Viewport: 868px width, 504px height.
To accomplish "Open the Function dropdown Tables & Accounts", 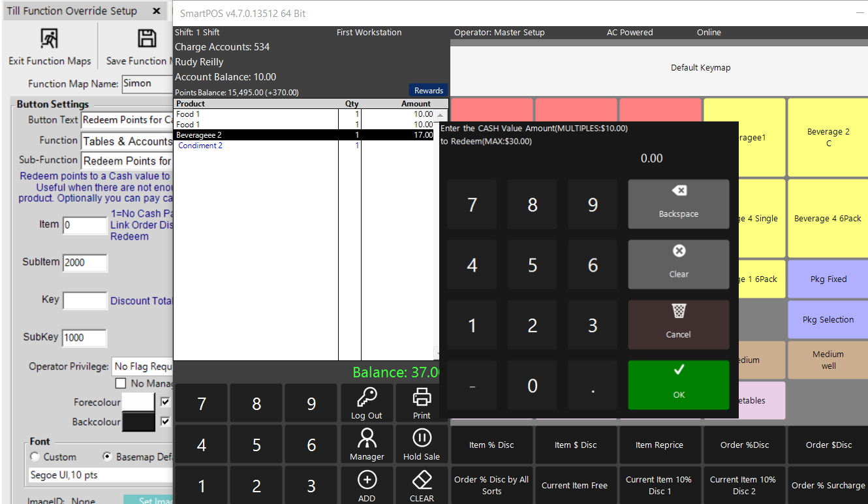I will click(127, 142).
